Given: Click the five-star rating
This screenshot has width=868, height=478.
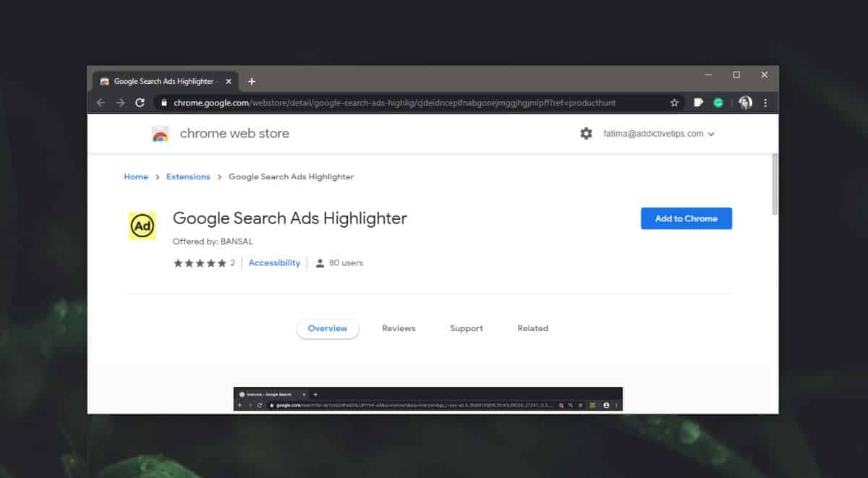Looking at the screenshot, I should pos(200,263).
